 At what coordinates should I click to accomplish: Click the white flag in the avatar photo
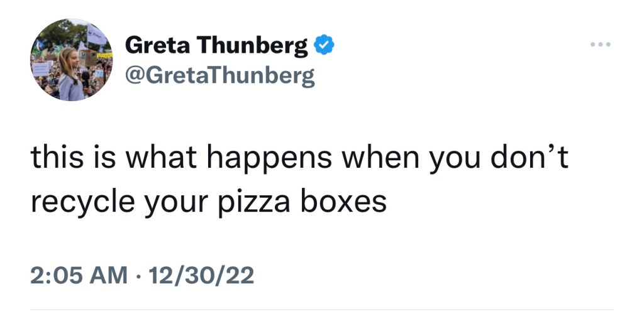tap(96, 36)
